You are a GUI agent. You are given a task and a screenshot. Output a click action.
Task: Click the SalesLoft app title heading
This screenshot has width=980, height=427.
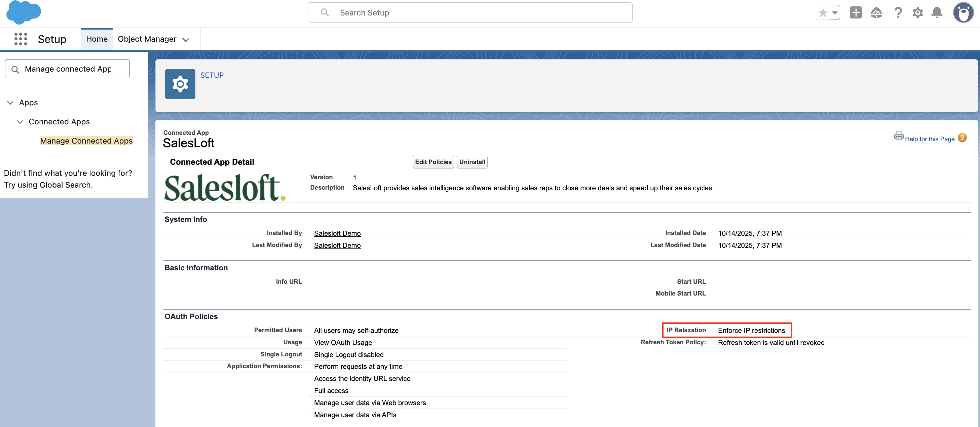(188, 143)
